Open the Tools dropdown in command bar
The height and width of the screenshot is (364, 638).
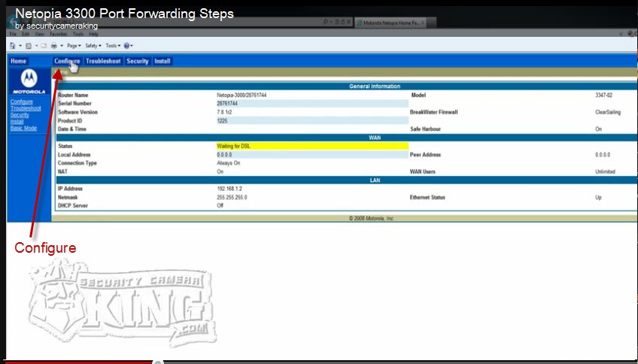113,46
